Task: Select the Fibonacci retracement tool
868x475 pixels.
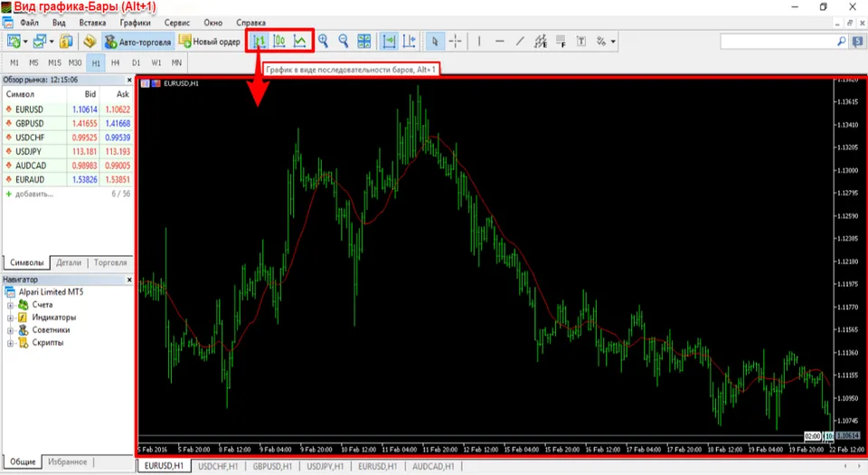Action: tap(561, 41)
